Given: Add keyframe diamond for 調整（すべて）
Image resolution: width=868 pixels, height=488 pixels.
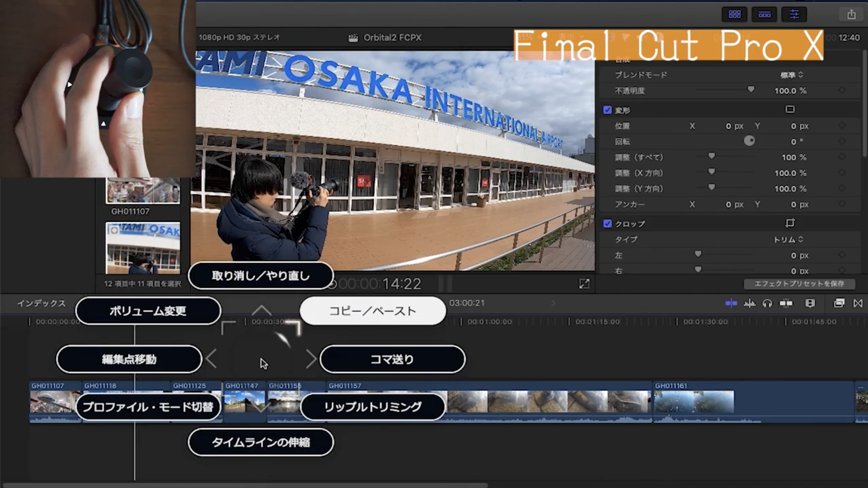Looking at the screenshot, I should (842, 157).
